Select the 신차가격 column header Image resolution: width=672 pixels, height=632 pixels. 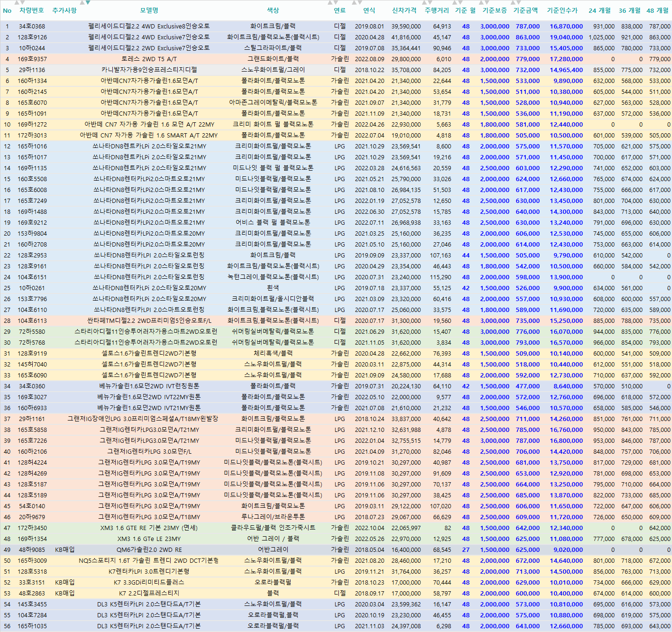pyautogui.click(x=404, y=10)
